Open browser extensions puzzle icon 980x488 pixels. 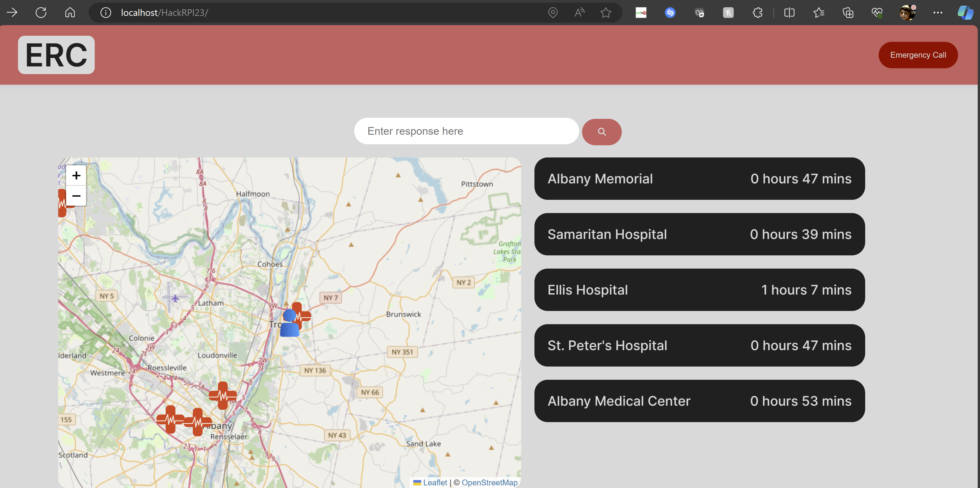757,12
